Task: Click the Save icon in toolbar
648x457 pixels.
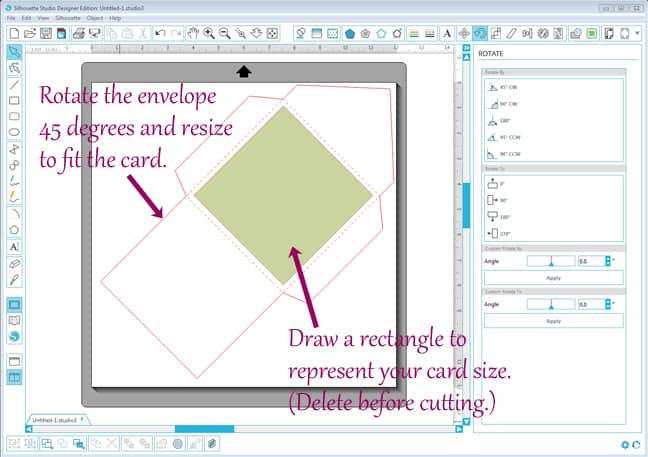Action: point(45,33)
